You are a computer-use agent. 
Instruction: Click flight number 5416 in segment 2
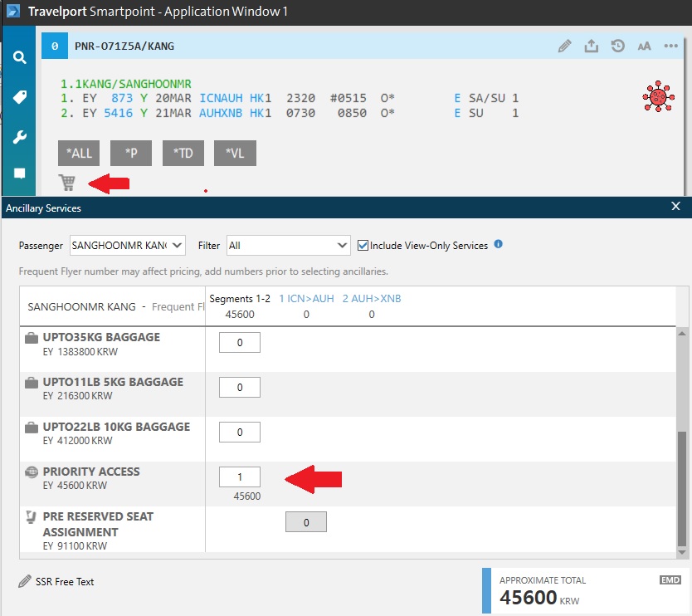[x=119, y=114]
